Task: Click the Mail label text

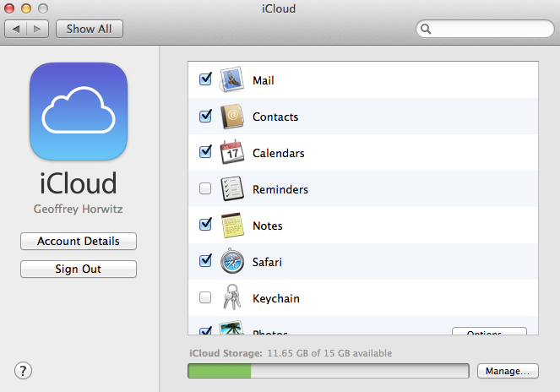Action: coord(264,80)
